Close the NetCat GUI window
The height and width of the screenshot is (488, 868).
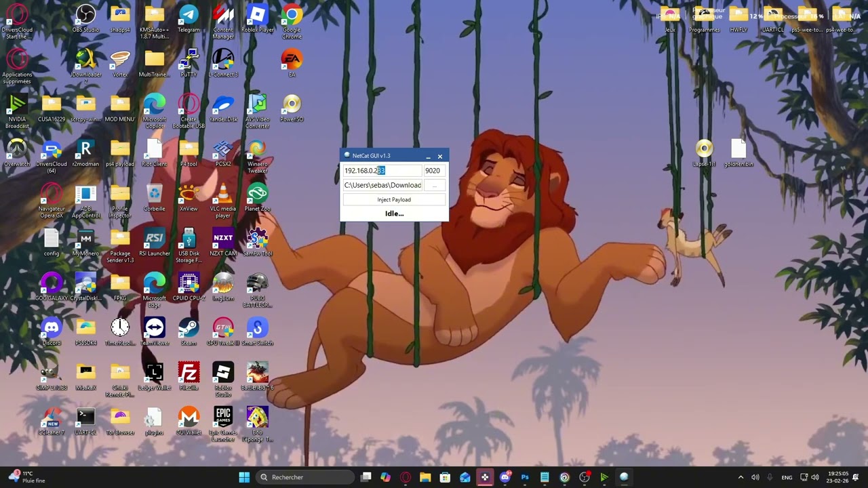click(x=439, y=157)
